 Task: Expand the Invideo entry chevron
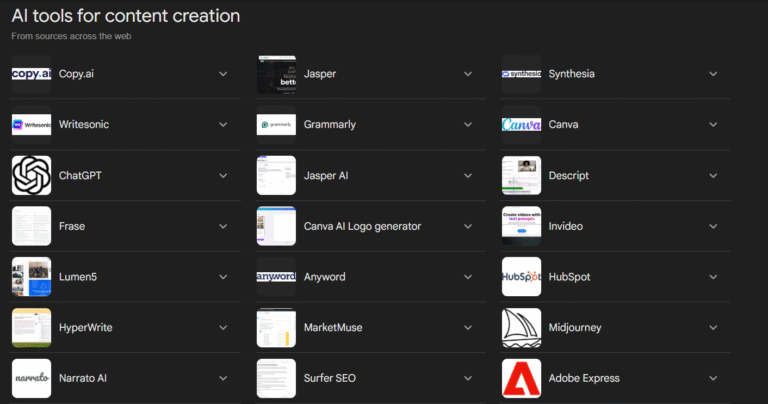click(713, 226)
